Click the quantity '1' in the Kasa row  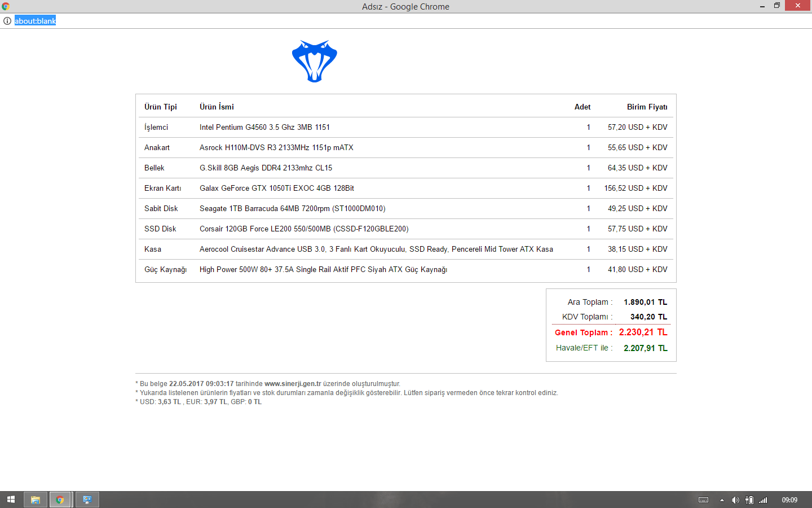pos(589,249)
